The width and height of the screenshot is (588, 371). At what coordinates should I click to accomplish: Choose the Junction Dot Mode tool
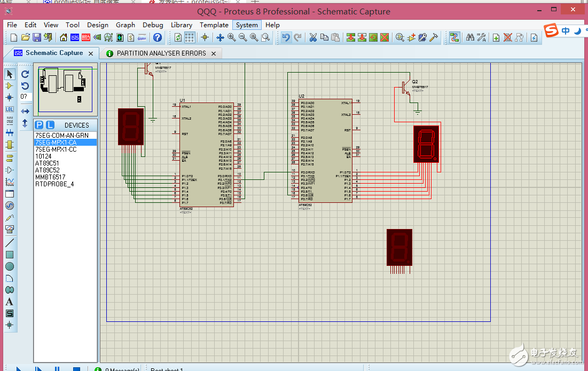pos(10,98)
